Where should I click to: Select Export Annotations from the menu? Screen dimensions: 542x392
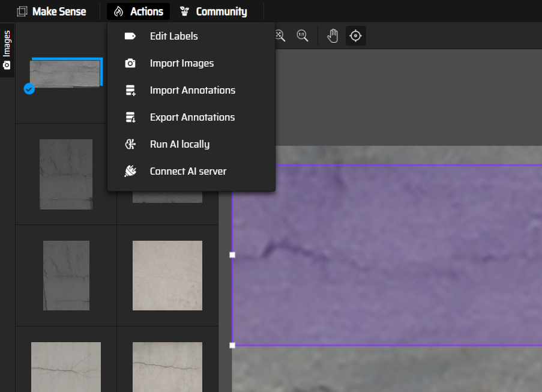point(191,117)
